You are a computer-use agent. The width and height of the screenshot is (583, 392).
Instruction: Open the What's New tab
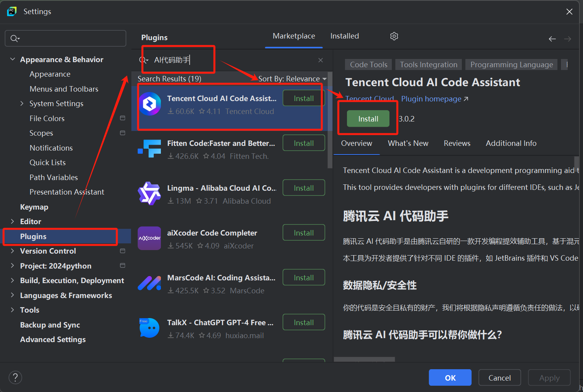[x=408, y=144]
